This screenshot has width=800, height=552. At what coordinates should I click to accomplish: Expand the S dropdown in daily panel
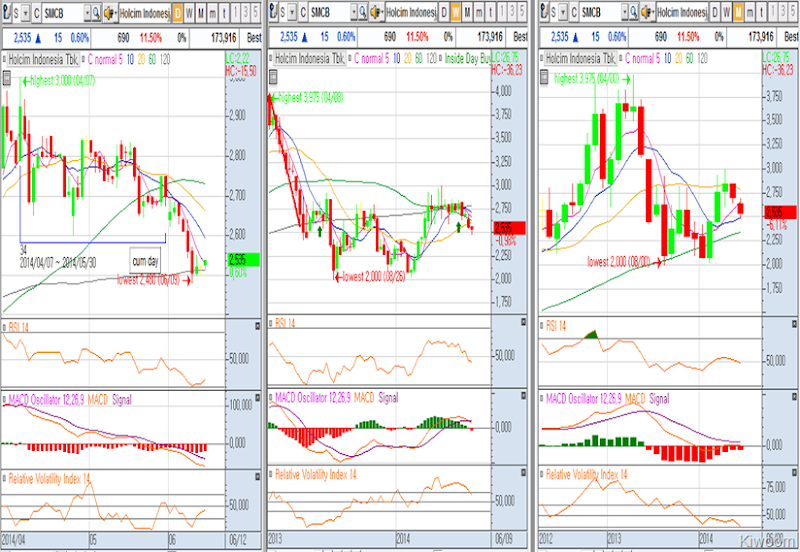click(26, 13)
